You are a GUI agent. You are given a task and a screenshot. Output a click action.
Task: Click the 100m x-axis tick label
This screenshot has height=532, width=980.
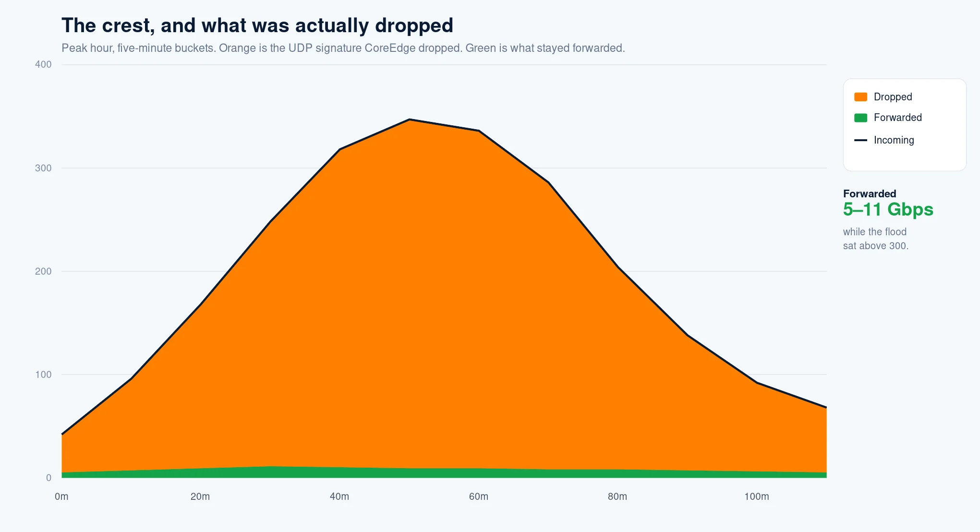[757, 496]
